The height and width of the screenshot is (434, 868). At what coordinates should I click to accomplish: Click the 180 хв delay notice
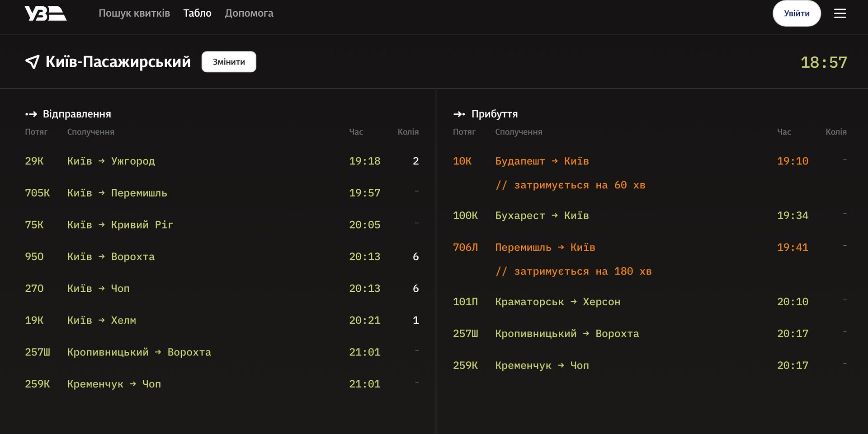click(573, 271)
